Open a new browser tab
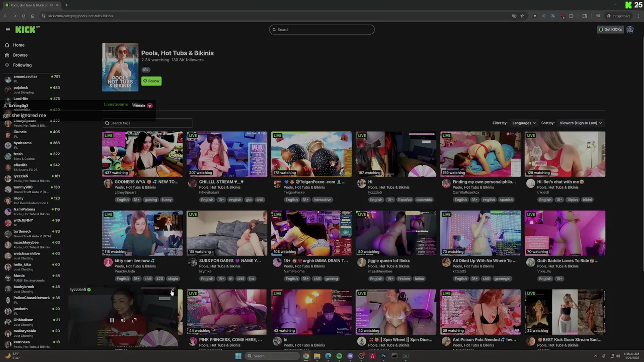Viewport: 644px width, 362px height. coord(66,5)
